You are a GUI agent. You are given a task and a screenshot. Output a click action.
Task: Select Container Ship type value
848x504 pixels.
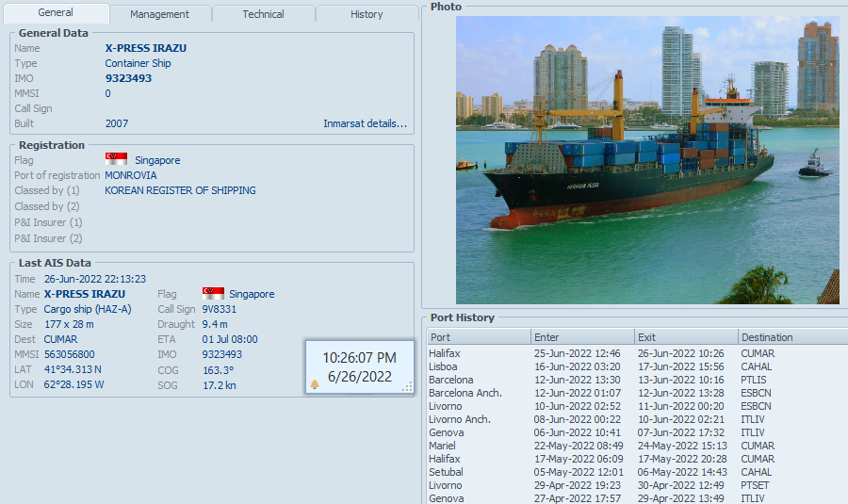click(138, 63)
